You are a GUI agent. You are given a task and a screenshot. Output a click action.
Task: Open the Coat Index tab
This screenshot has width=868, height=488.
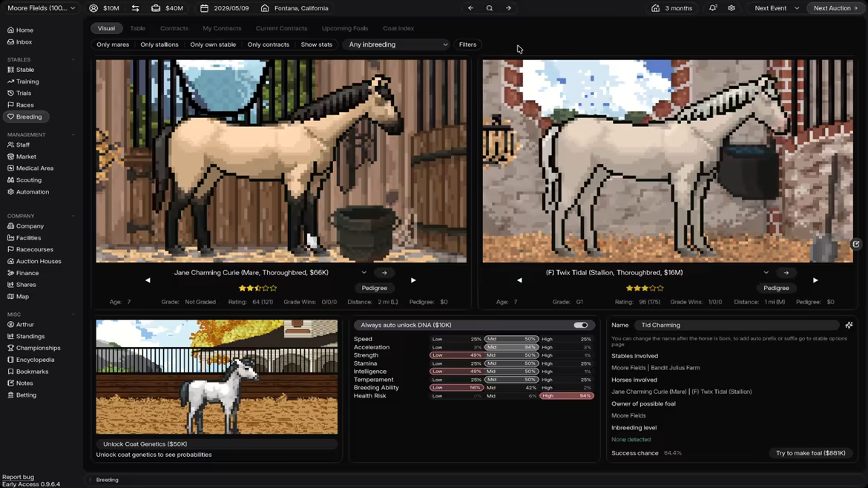click(398, 28)
